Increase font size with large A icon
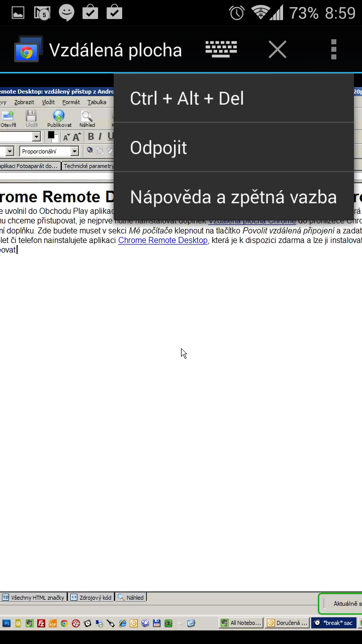The image size is (362, 644). 76,137
